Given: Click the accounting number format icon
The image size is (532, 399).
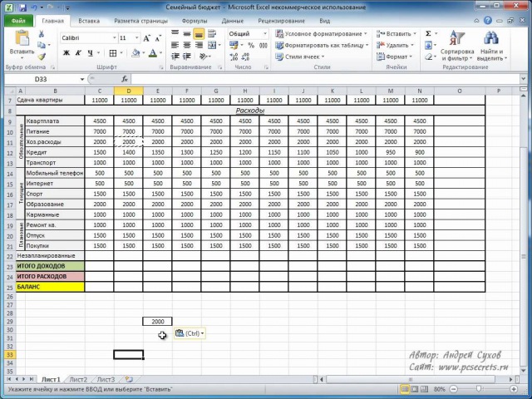Looking at the screenshot, I should 234,45.
